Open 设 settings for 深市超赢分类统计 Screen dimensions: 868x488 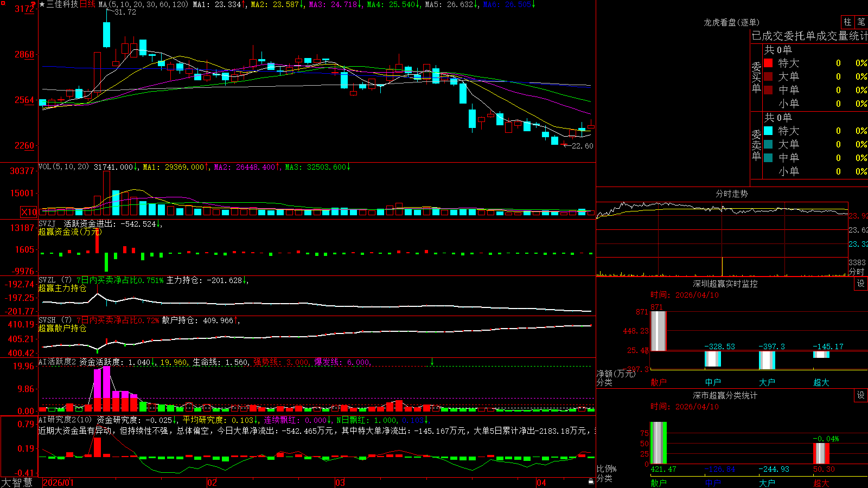pyautogui.click(x=861, y=395)
